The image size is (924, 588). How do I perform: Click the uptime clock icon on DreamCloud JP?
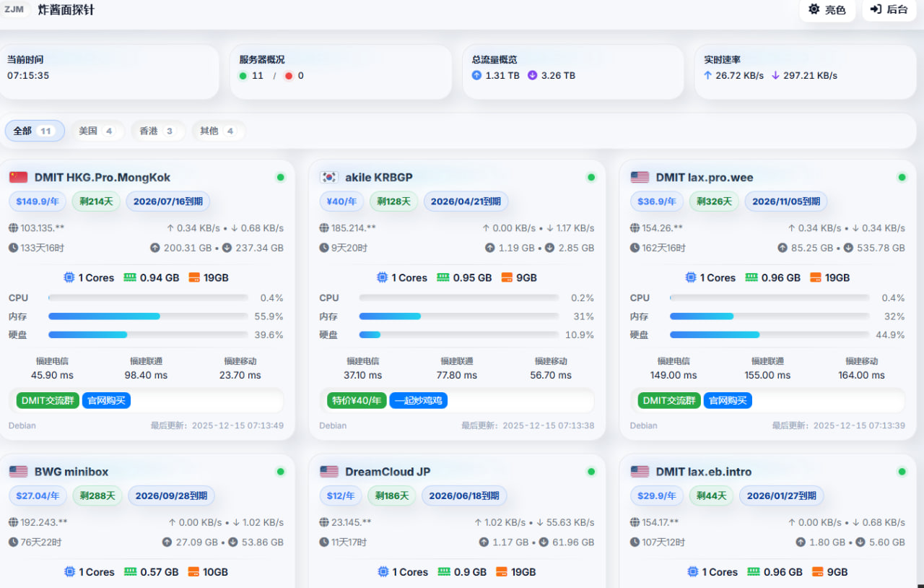(325, 542)
